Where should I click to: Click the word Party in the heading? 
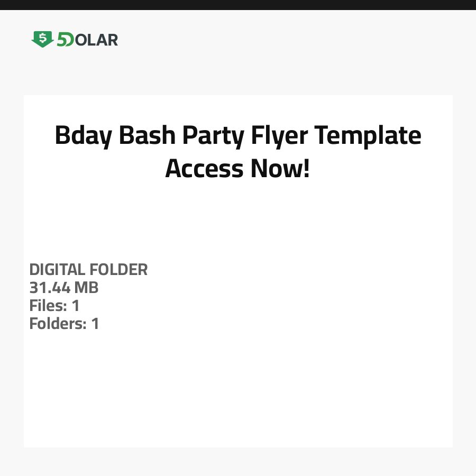[x=213, y=136]
